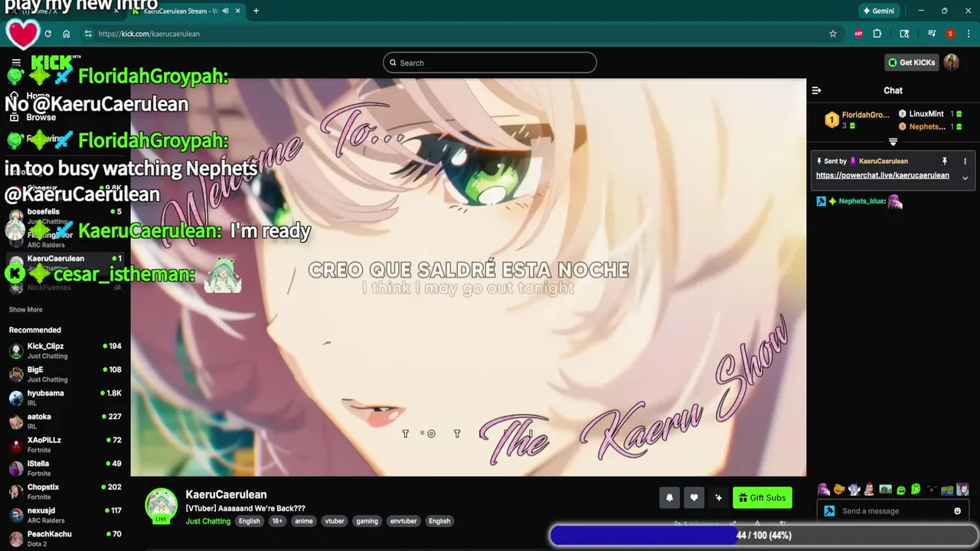
Task: Select Nephets... in the leaderboard
Action: 930,126
